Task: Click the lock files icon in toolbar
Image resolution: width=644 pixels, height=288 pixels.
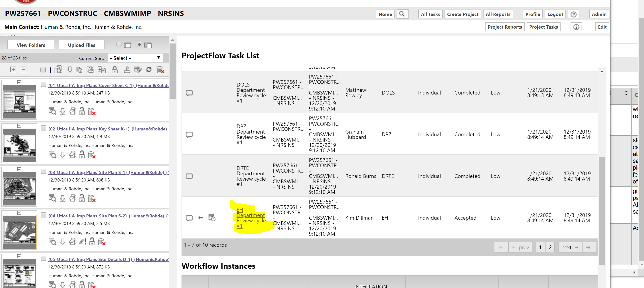Action: pos(115,70)
